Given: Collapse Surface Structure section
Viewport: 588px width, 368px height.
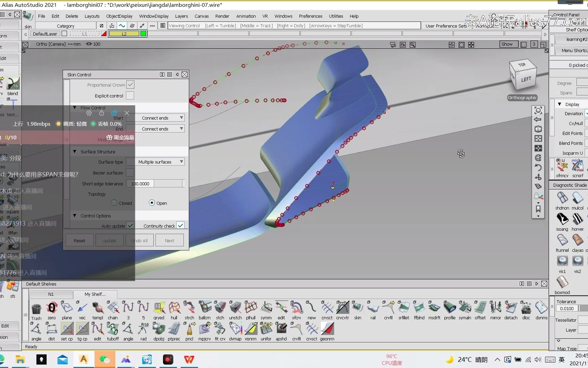Looking at the screenshot, I should pos(75,151).
